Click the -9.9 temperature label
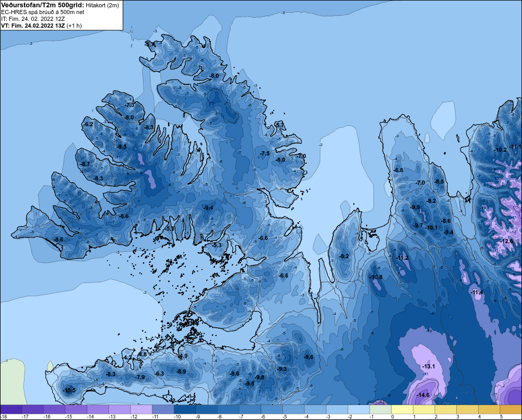 [415, 207]
